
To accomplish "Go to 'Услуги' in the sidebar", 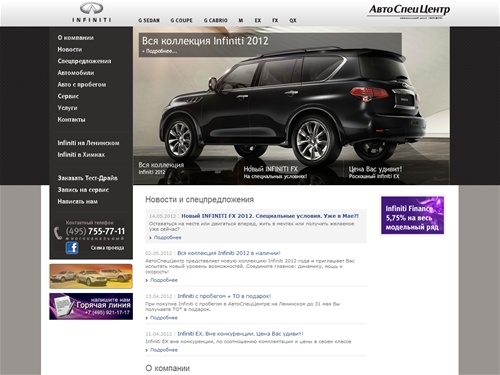I will tap(67, 108).
